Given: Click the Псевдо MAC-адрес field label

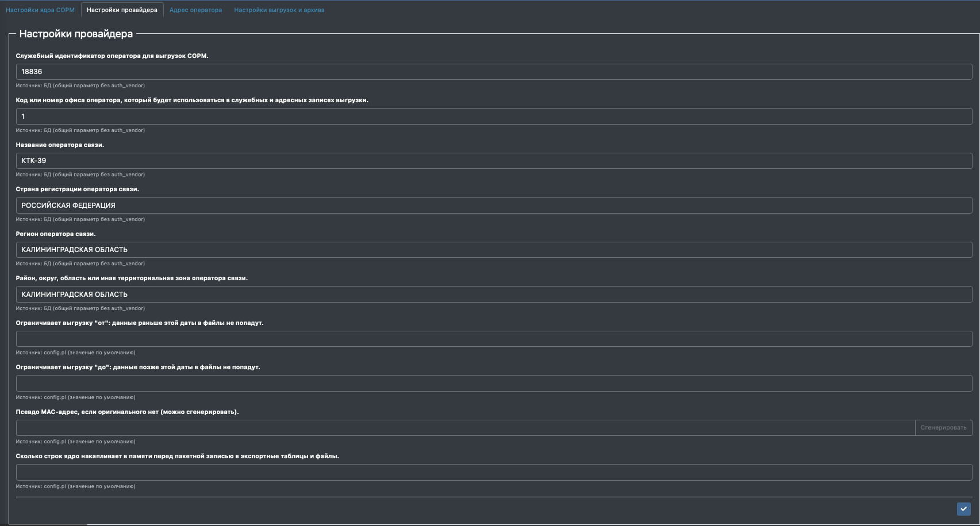Looking at the screenshot, I should pos(127,412).
